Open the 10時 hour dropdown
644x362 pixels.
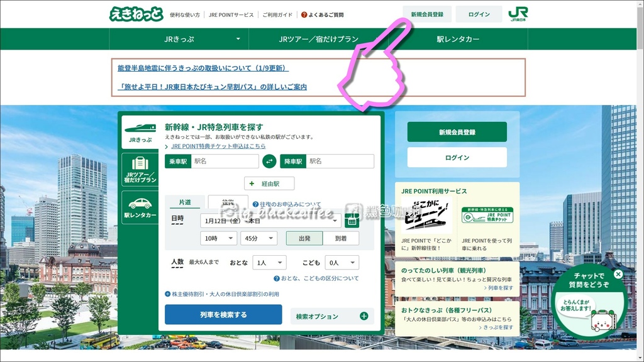(218, 238)
